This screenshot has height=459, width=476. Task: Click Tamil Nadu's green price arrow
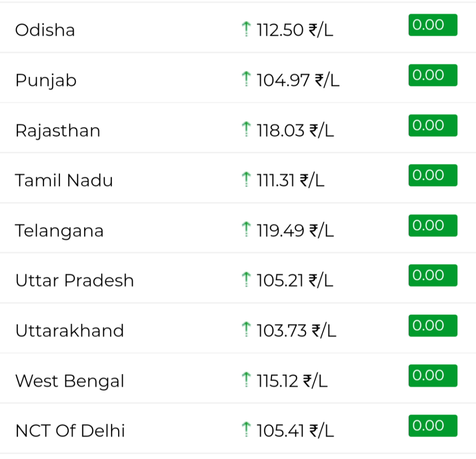(x=246, y=179)
